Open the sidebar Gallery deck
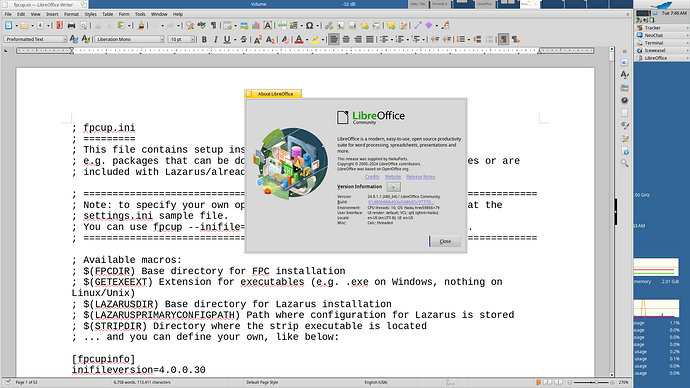Viewport: 690px width, 388px height. (x=624, y=88)
